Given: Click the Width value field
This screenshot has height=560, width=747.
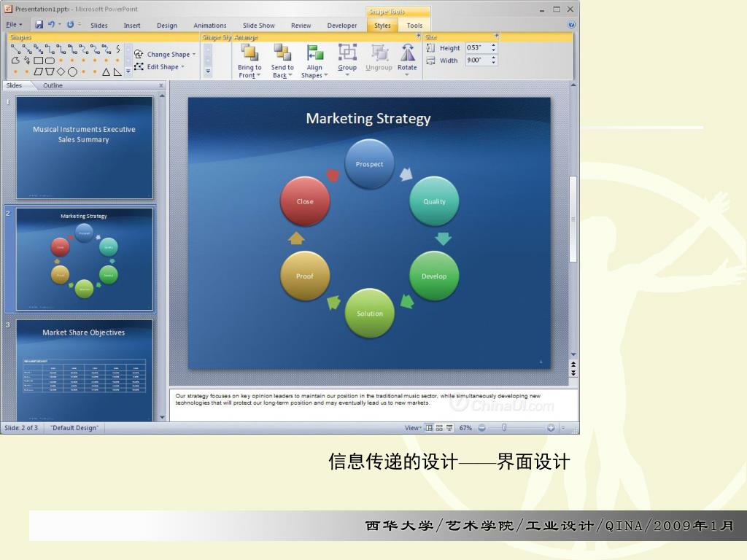Looking at the screenshot, I should coord(477,60).
